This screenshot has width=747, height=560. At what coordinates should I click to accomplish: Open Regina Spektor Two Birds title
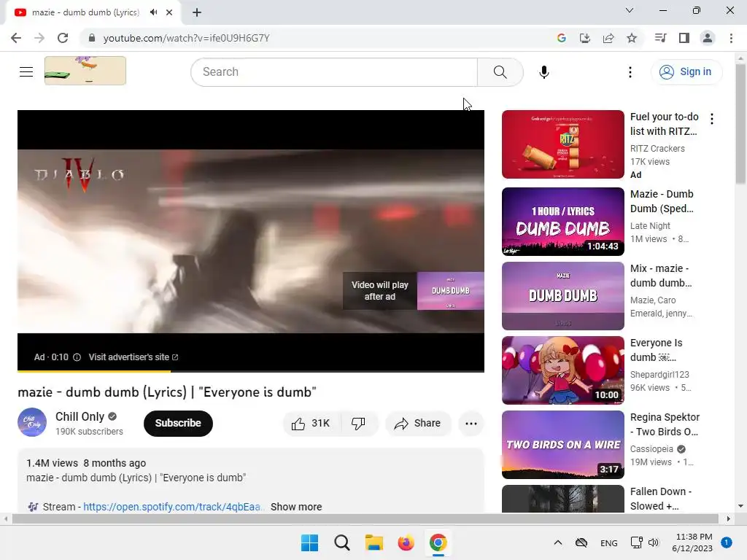coord(665,424)
